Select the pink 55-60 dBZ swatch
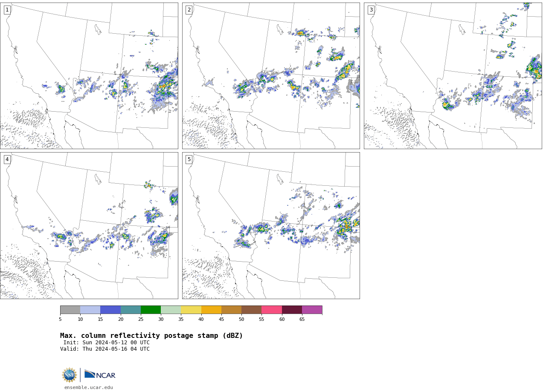The image size is (546, 392). [x=272, y=310]
